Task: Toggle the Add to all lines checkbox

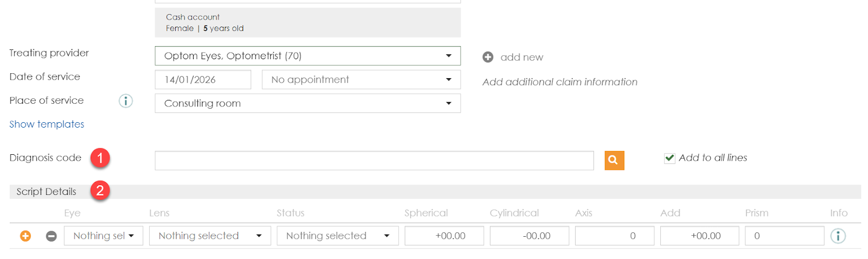Action: tap(669, 158)
